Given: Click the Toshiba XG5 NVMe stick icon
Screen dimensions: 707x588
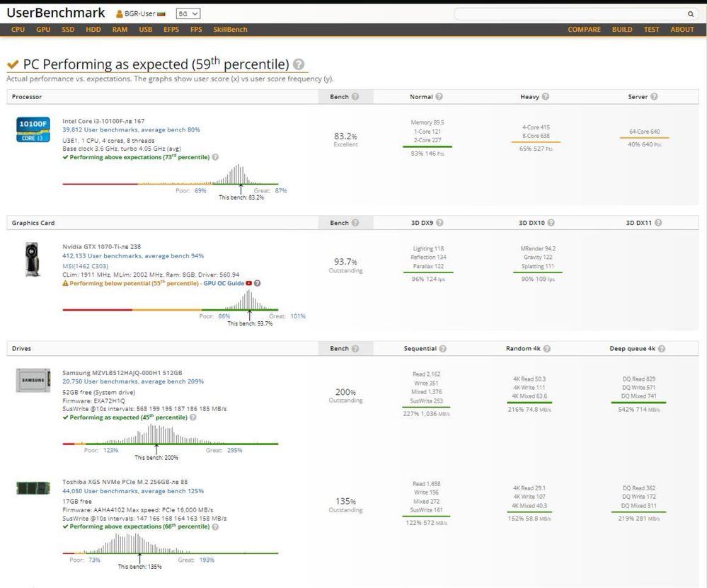Looking at the screenshot, I should pos(33,488).
